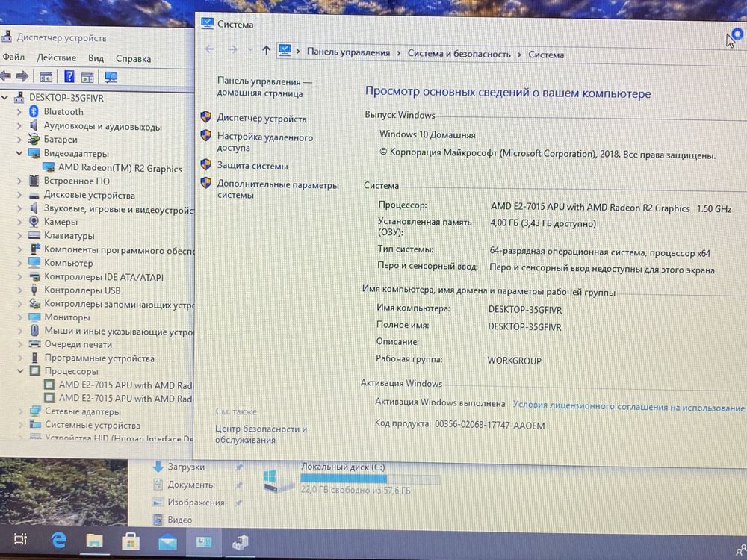Open Microsoft Store from the taskbar
Viewport: 747px width, 560px height.
131,541
